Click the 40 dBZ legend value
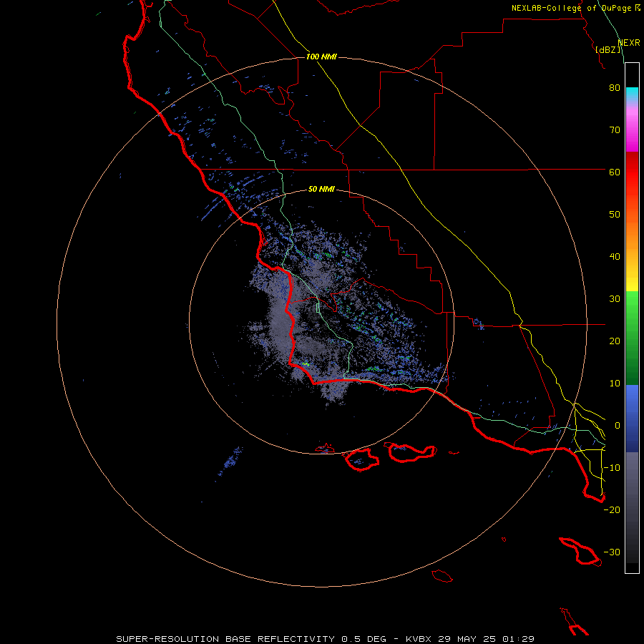 click(615, 257)
